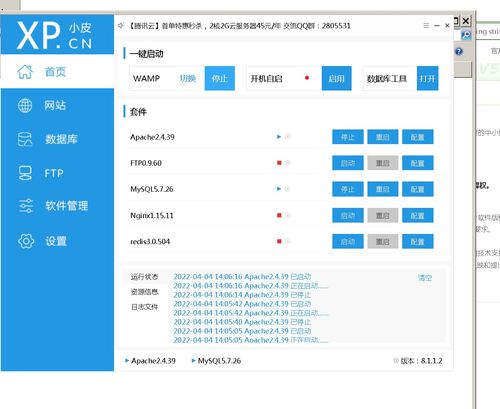Screen dimensions: 500x409
Task: Click greyed 重启 for FTP0.9.60
Action: [x=383, y=163]
